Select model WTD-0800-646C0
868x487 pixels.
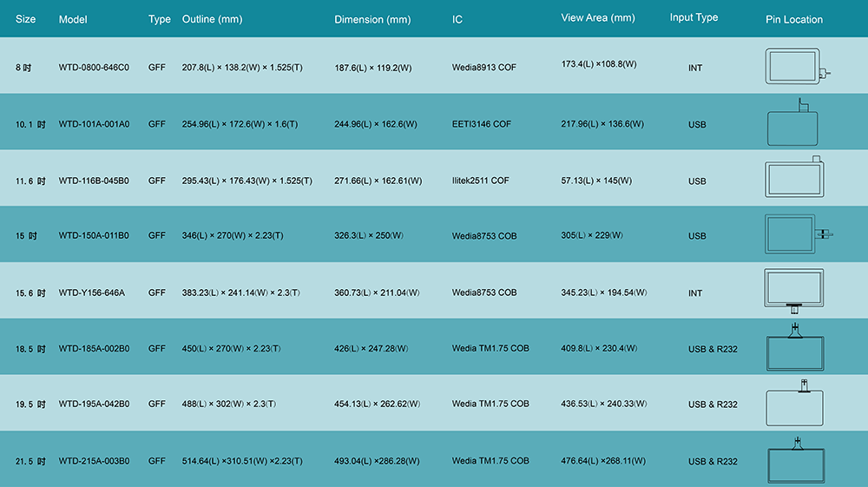94,68
